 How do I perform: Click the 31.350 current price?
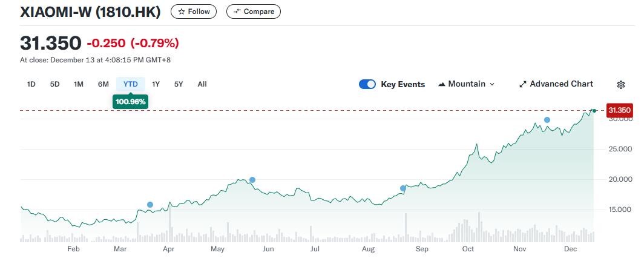pyautogui.click(x=50, y=43)
